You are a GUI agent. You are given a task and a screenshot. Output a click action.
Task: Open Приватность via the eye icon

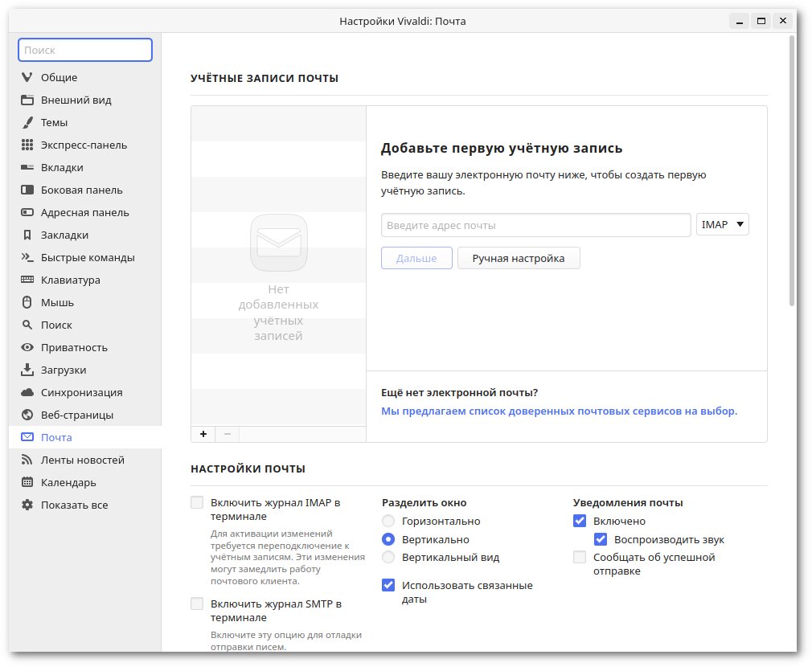[27, 347]
